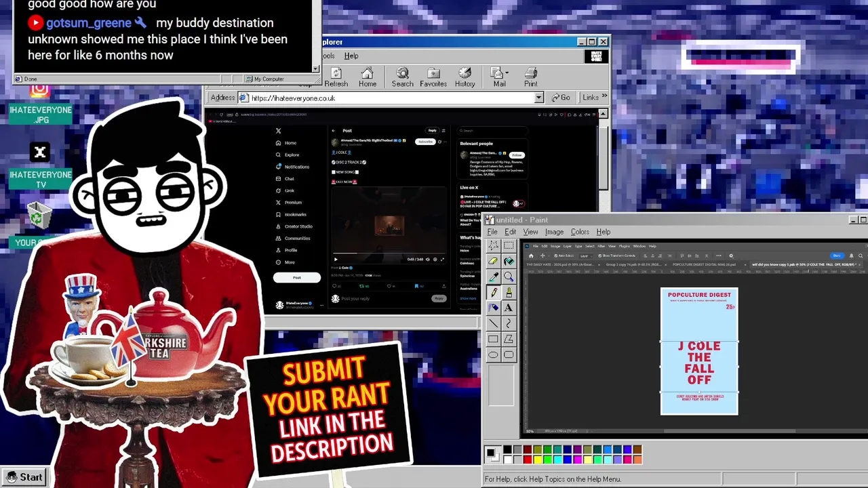
Task: Open Notifications in the X sidebar
Action: point(292,167)
